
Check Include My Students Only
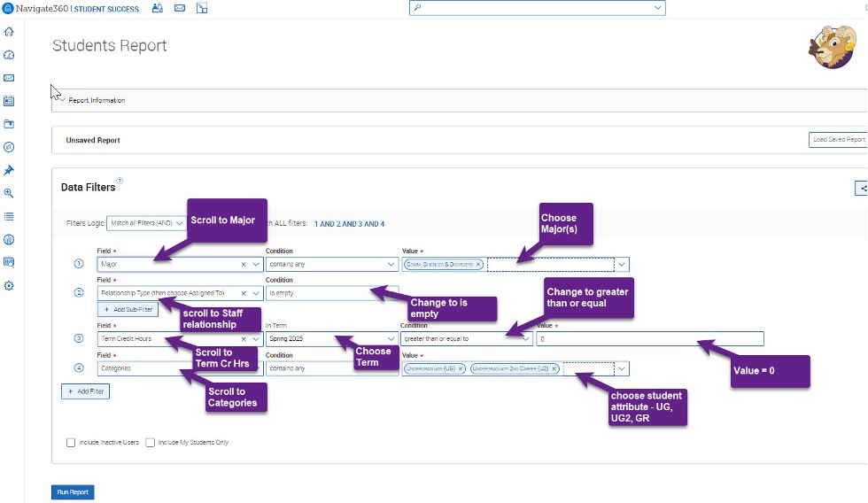pyautogui.click(x=151, y=442)
